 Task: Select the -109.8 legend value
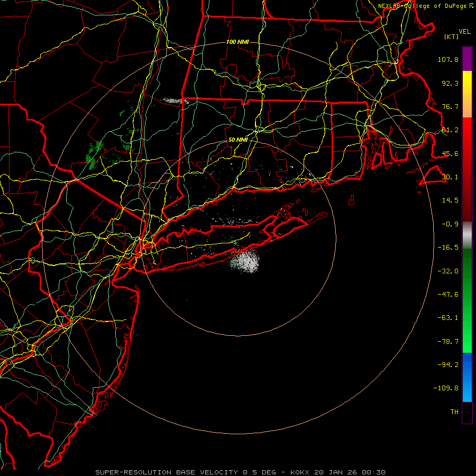click(446, 388)
